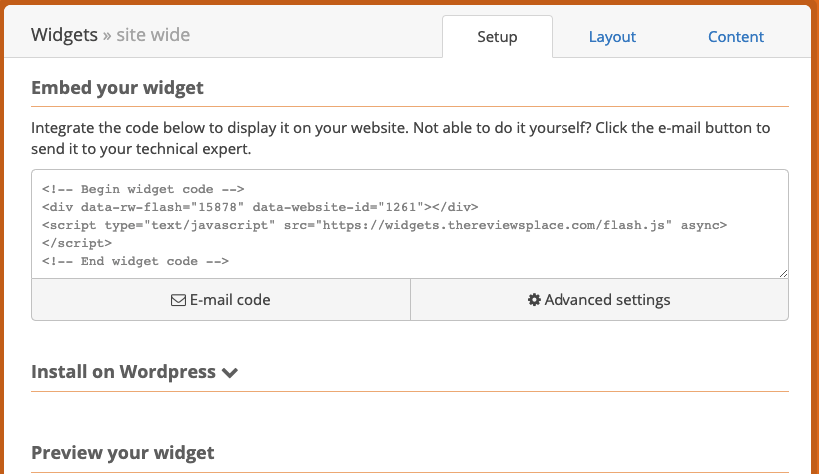Image resolution: width=819 pixels, height=474 pixels.
Task: Open the Content tab
Action: coord(735,37)
